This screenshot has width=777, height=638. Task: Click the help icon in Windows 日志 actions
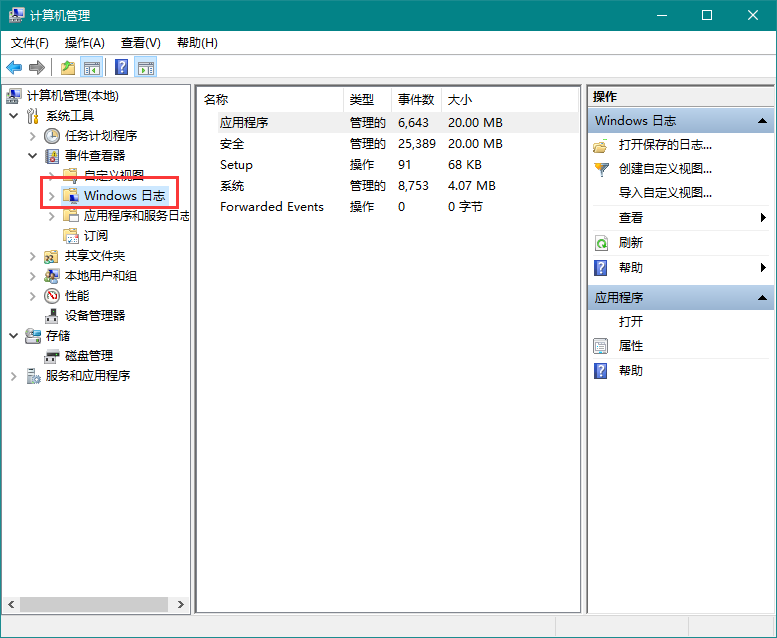(x=601, y=268)
